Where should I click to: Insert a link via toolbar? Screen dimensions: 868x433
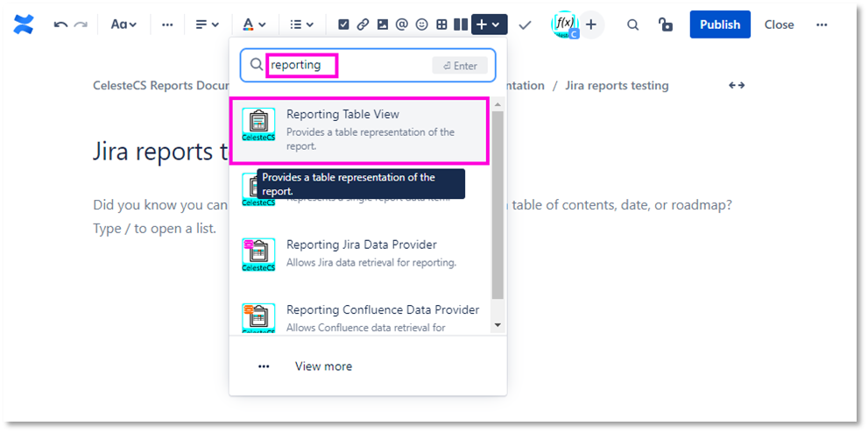pyautogui.click(x=363, y=25)
